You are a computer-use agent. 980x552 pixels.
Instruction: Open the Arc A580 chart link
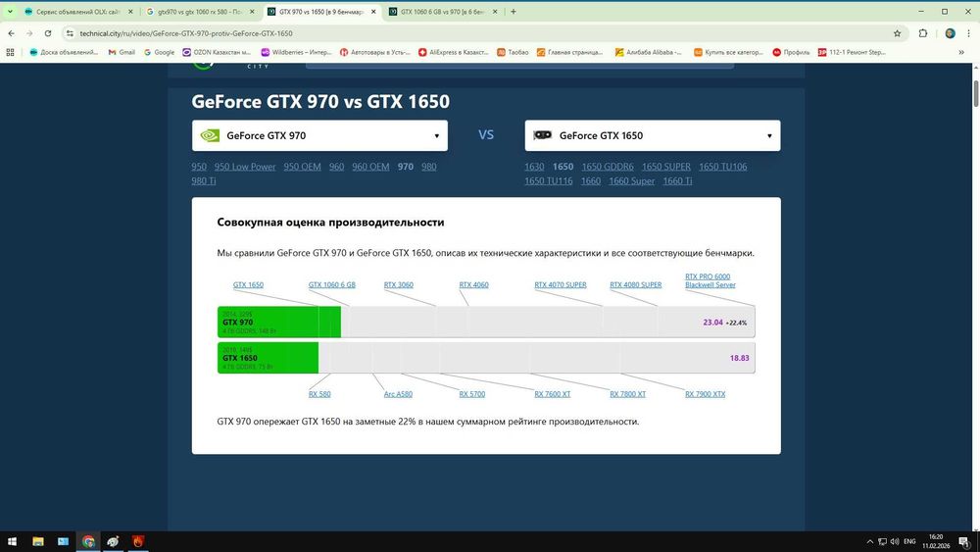[x=398, y=394]
